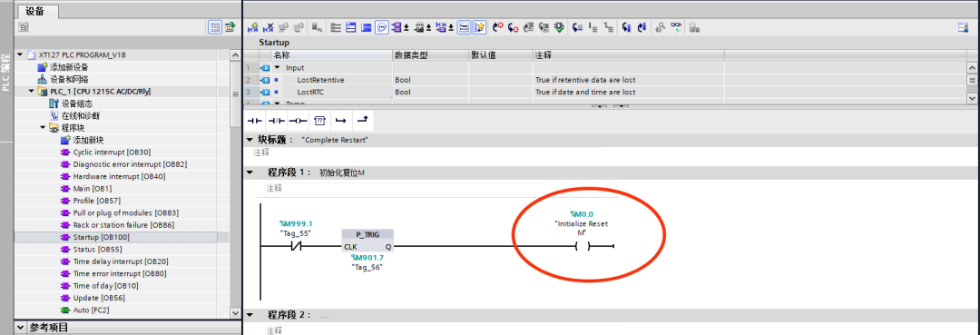Select 添加新块 in the program blocks

87,140
